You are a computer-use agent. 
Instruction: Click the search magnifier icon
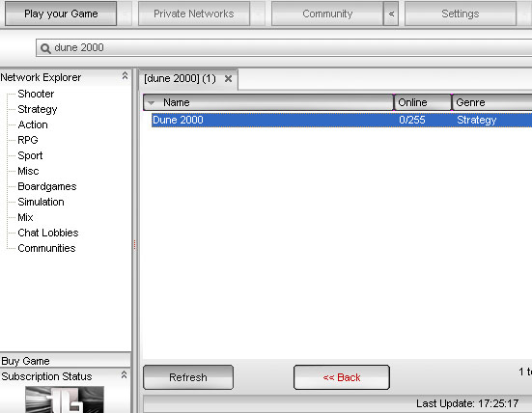pos(45,48)
